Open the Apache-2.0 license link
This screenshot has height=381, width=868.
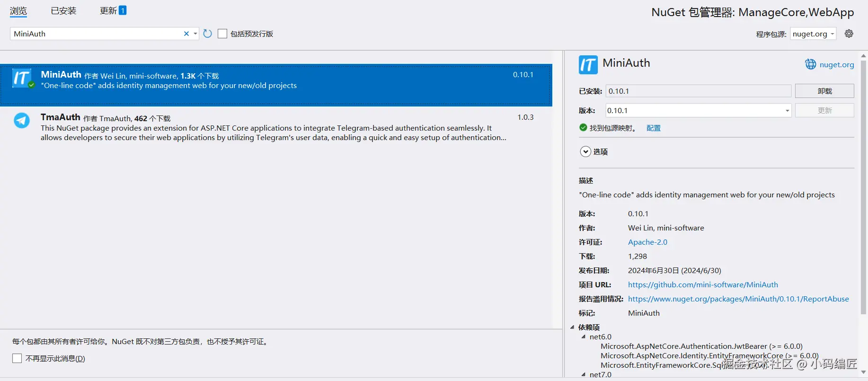click(x=647, y=242)
